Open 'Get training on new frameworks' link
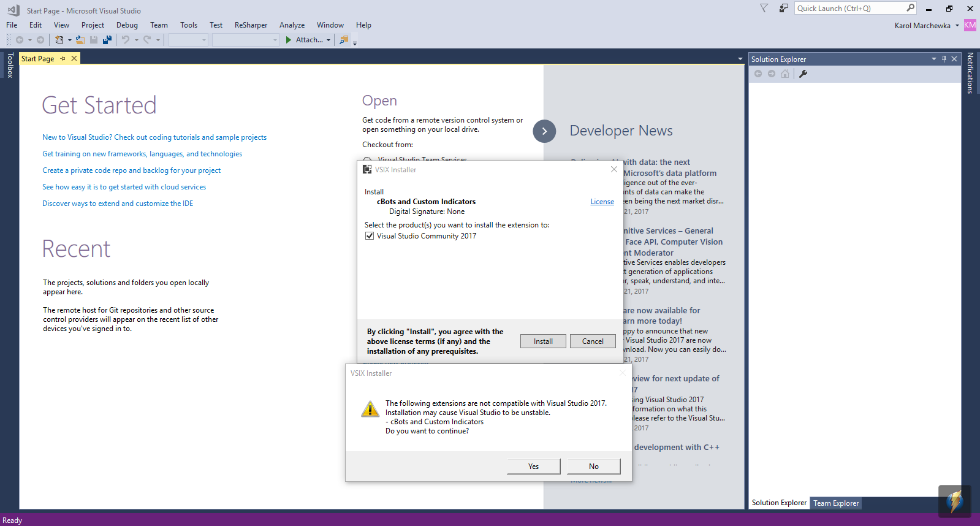The width and height of the screenshot is (980, 526). click(x=142, y=154)
